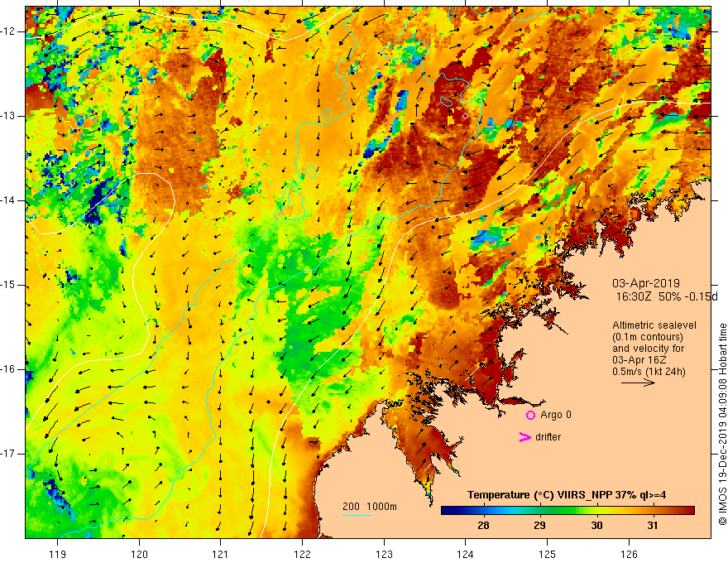Click the longitude label 122

coord(302,554)
